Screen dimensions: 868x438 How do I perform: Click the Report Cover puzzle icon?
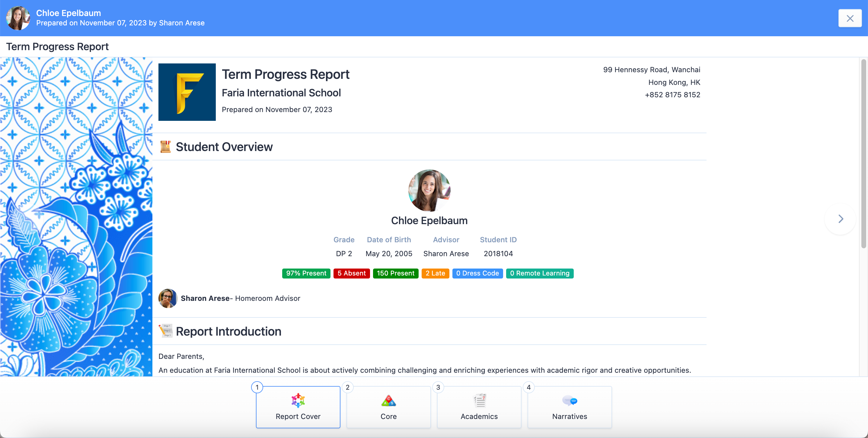pos(298,400)
